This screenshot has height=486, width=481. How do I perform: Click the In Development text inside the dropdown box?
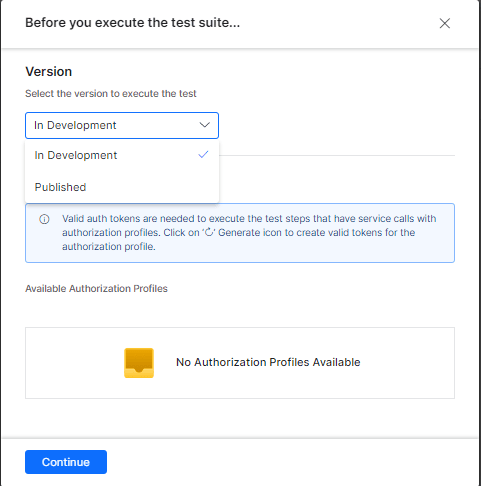(x=75, y=125)
